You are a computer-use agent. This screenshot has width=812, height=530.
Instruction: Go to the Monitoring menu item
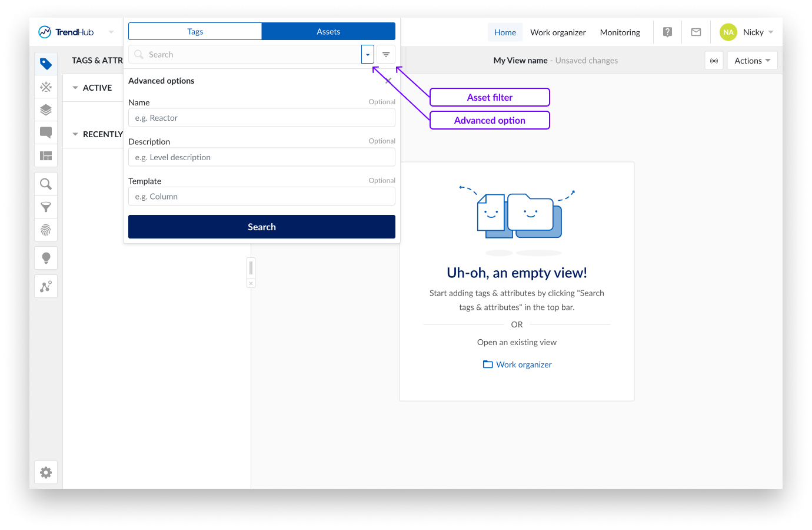pos(620,32)
